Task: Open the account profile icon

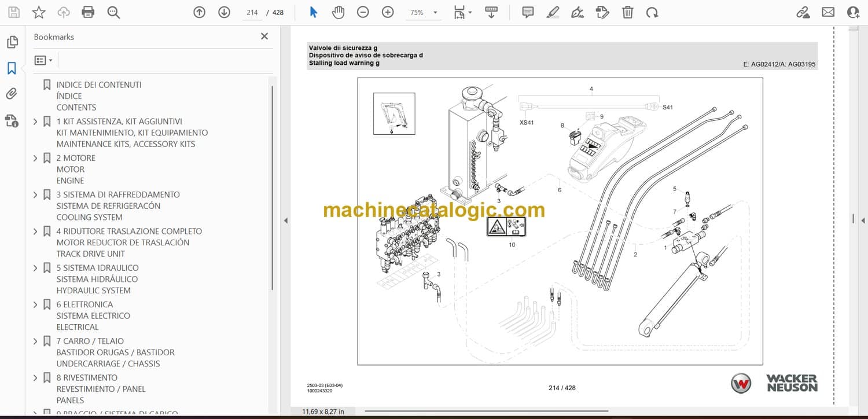Action: pos(853,12)
